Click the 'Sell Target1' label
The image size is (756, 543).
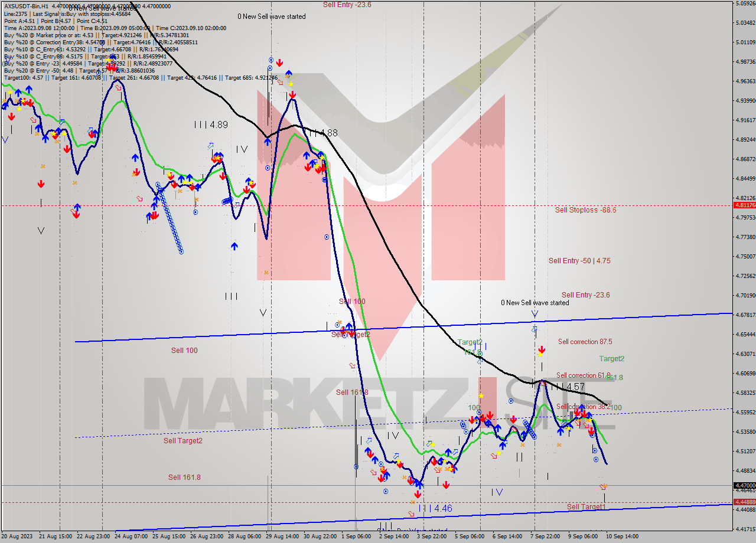(586, 506)
